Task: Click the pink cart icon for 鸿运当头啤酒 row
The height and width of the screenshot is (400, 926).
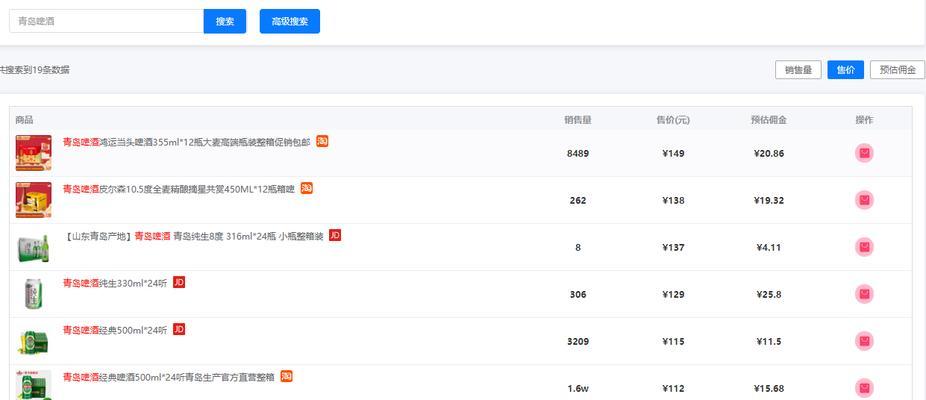Action: pyautogui.click(x=864, y=153)
